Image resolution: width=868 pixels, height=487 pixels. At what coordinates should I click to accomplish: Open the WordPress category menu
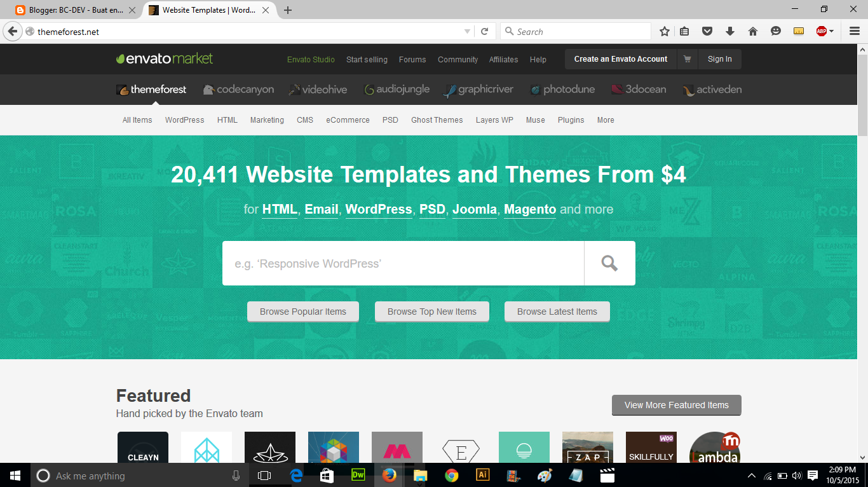[x=185, y=120]
